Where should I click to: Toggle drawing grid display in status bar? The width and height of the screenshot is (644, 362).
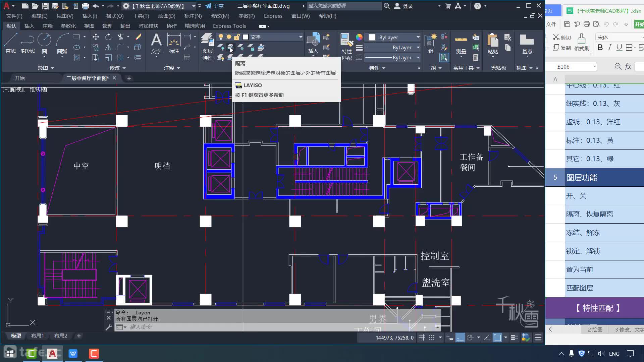tap(422, 338)
